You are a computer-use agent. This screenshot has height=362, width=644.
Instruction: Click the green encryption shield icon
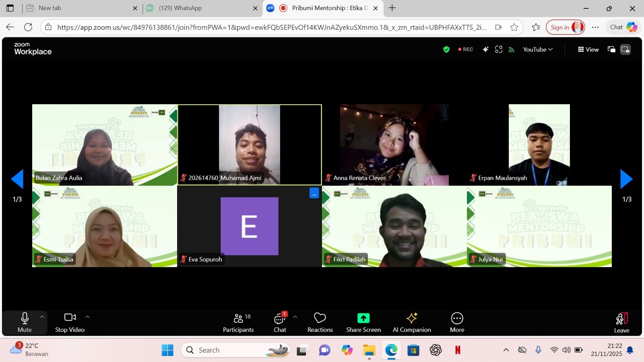tap(446, 49)
